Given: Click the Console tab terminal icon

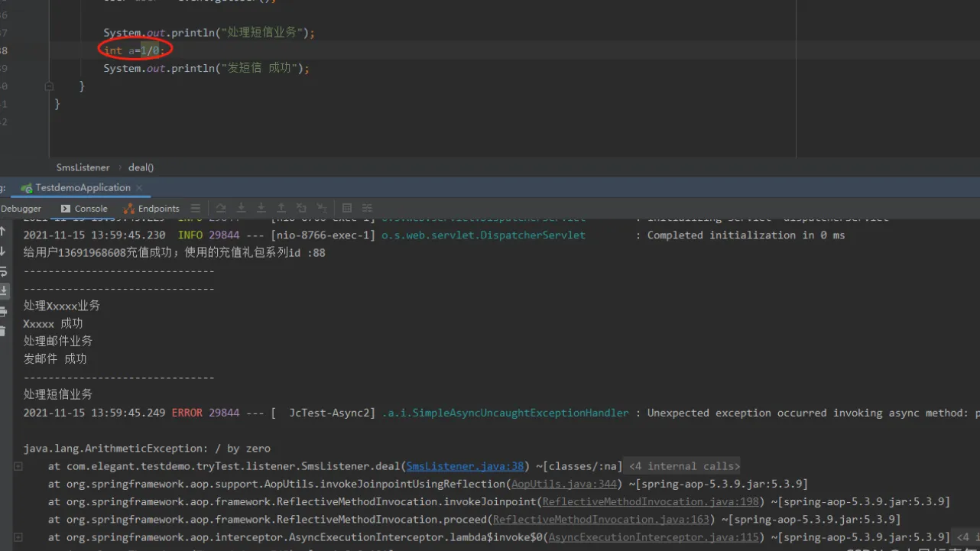Looking at the screenshot, I should [x=65, y=208].
